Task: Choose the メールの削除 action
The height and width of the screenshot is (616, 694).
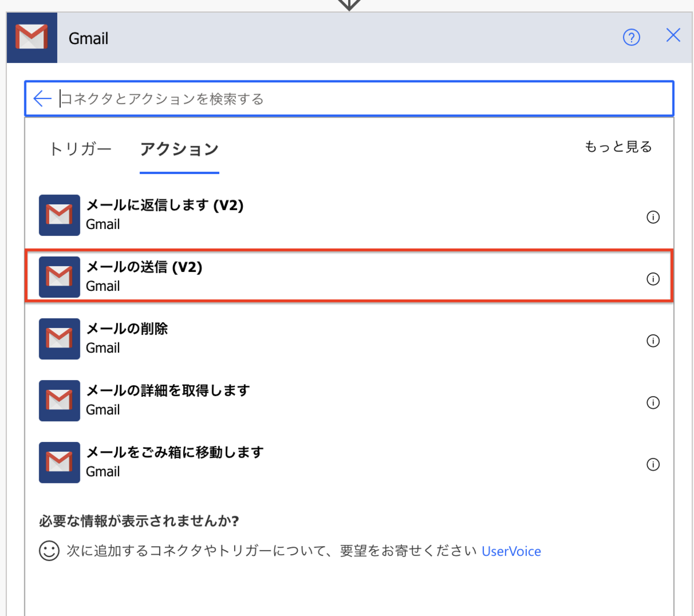Action: click(349, 339)
